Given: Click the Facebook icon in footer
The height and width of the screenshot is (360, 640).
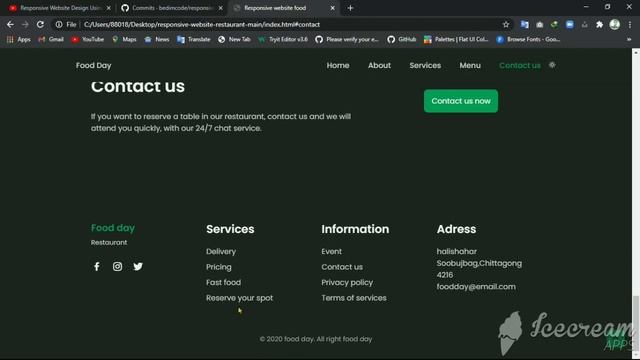Looking at the screenshot, I should (x=97, y=267).
